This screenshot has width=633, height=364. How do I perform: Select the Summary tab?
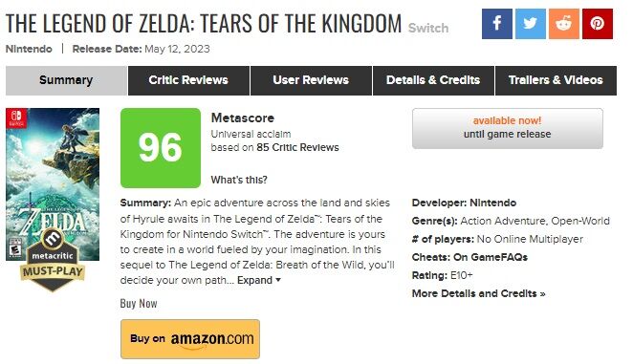66,80
